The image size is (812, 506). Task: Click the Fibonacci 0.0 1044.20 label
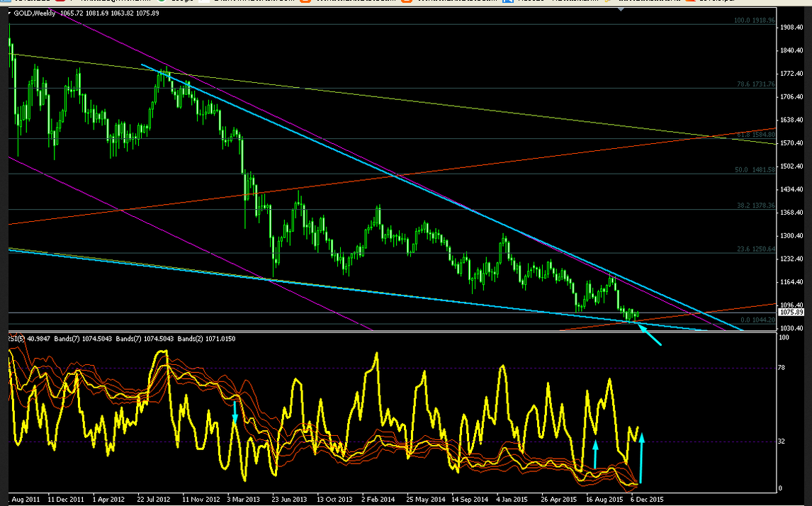click(757, 320)
